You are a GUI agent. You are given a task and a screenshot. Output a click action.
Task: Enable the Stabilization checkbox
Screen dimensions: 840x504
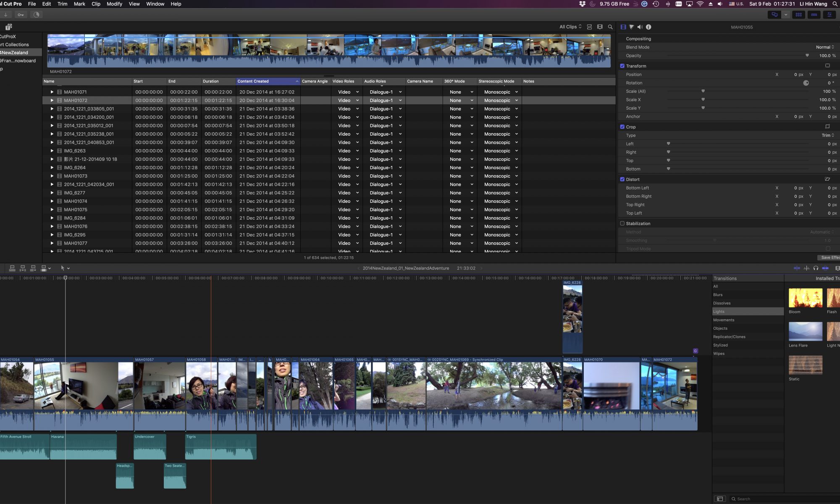pyautogui.click(x=622, y=223)
